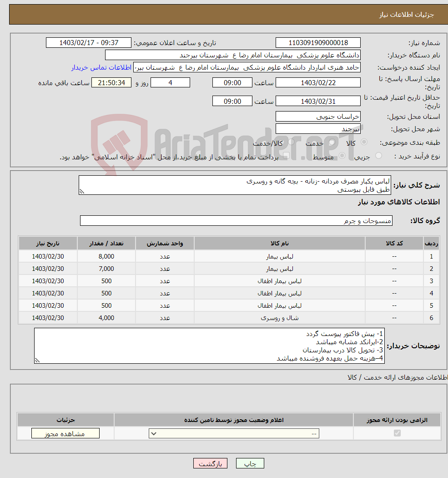Select the کالا radio button
Viewport: 448px width, 478px height.
[x=364, y=142]
